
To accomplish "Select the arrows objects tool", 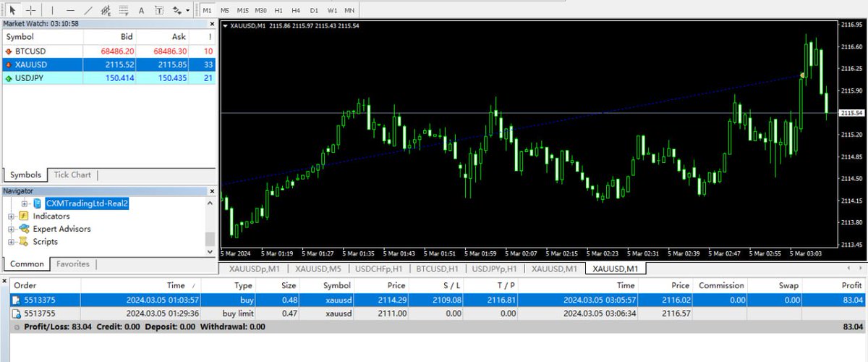I will click(x=176, y=10).
